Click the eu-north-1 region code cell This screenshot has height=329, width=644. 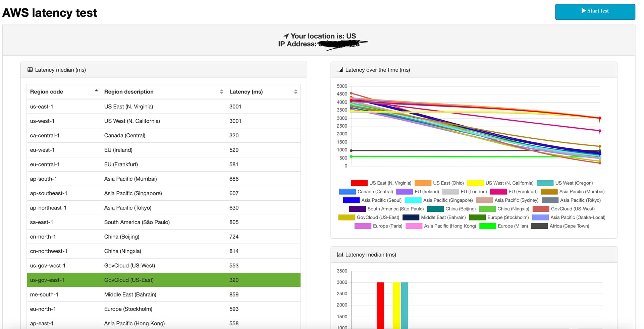click(64, 309)
